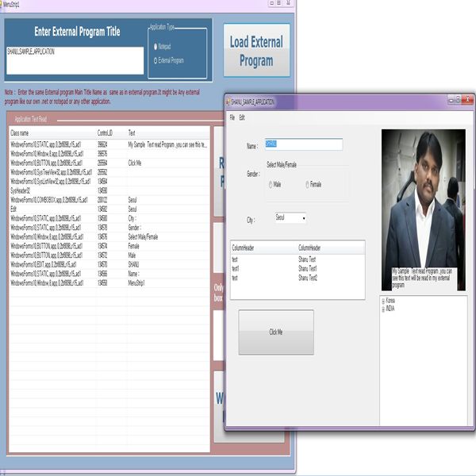Select the SysListView32 class name row

click(109, 182)
